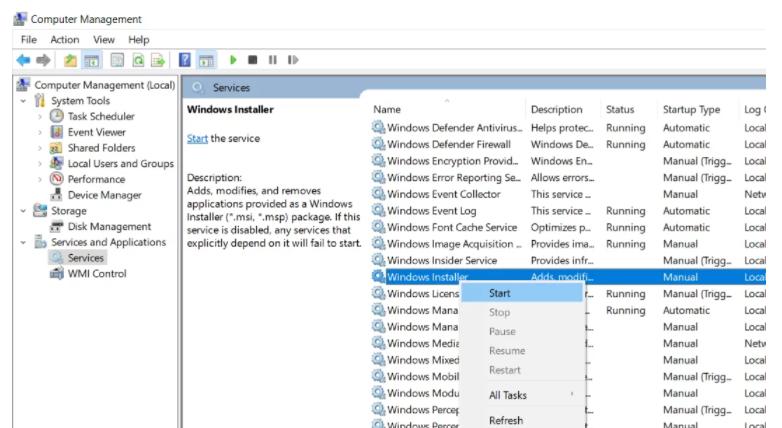Collapse Services and Applications node

pyautogui.click(x=23, y=242)
